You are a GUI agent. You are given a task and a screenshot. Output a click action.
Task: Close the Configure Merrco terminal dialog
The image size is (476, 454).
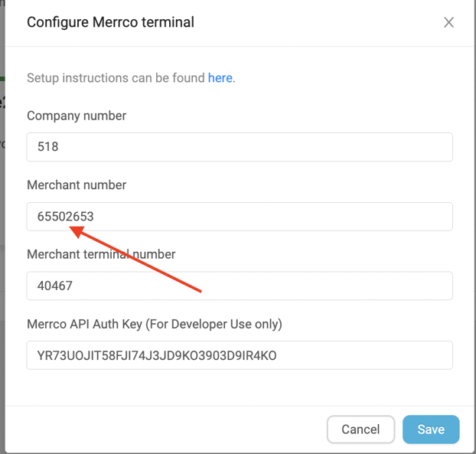click(x=448, y=22)
